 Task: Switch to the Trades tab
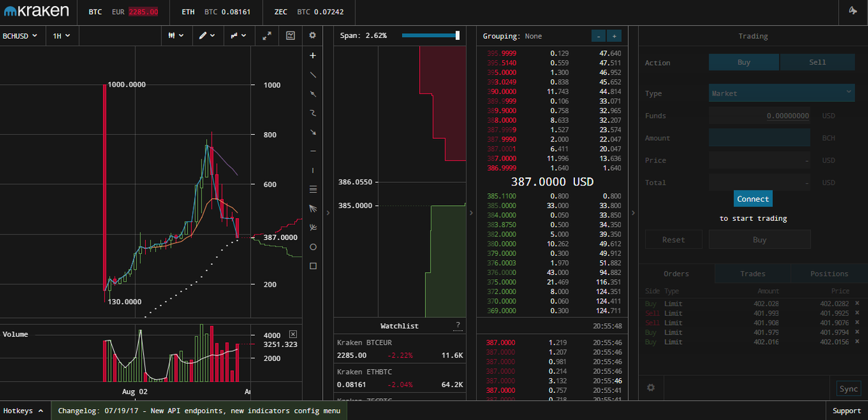[x=753, y=274]
